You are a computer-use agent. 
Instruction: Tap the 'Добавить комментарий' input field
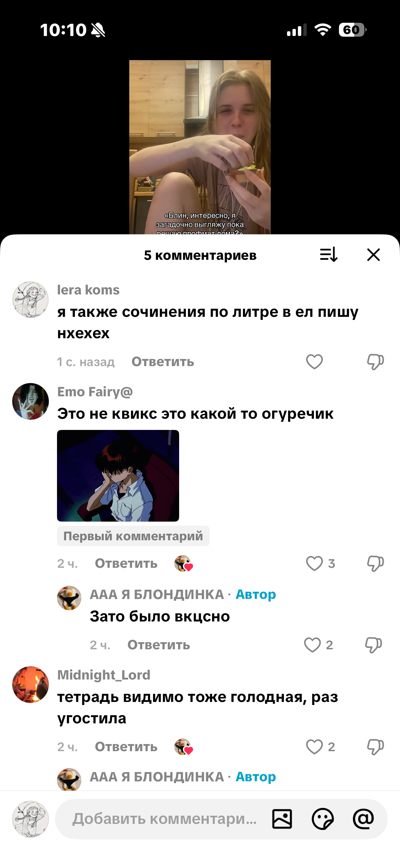tap(165, 819)
